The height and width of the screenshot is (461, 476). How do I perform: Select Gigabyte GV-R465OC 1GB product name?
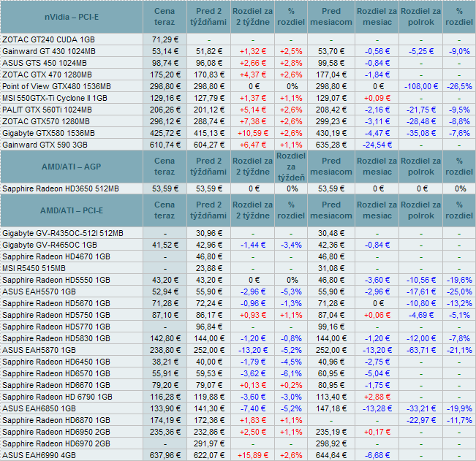(50, 245)
